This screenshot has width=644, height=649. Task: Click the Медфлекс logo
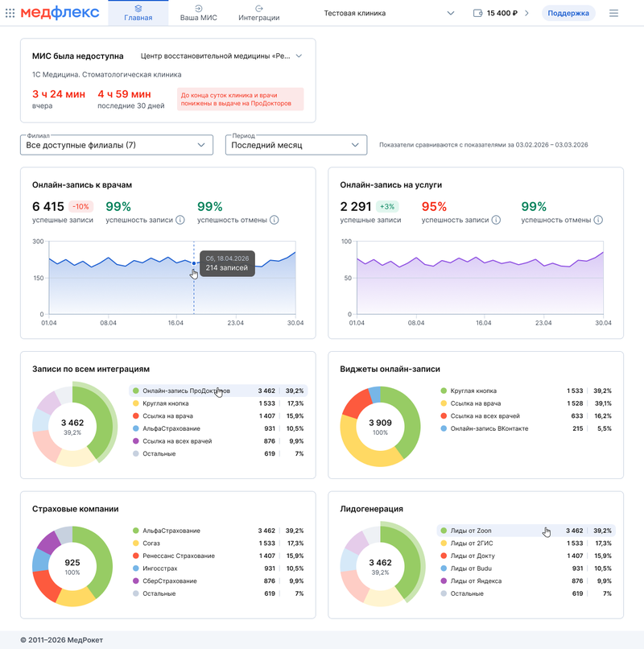60,13
